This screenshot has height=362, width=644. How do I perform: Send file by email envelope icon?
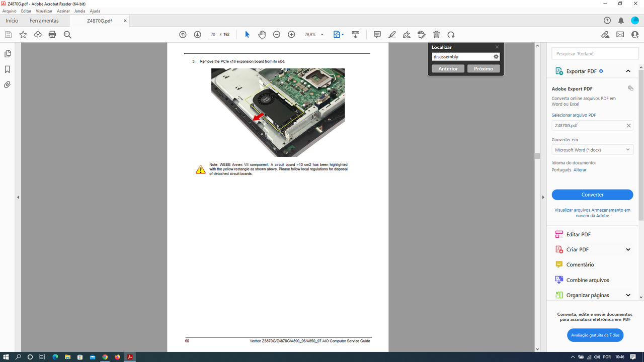620,35
